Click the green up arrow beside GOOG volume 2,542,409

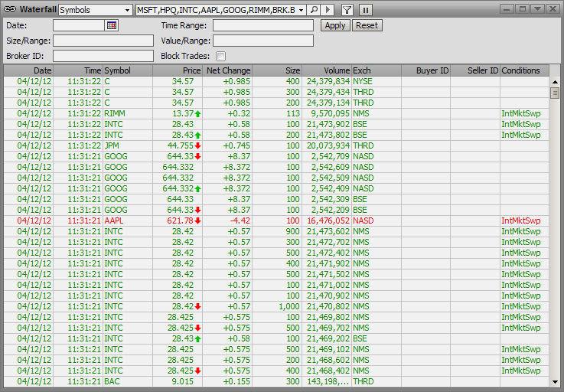click(198, 188)
